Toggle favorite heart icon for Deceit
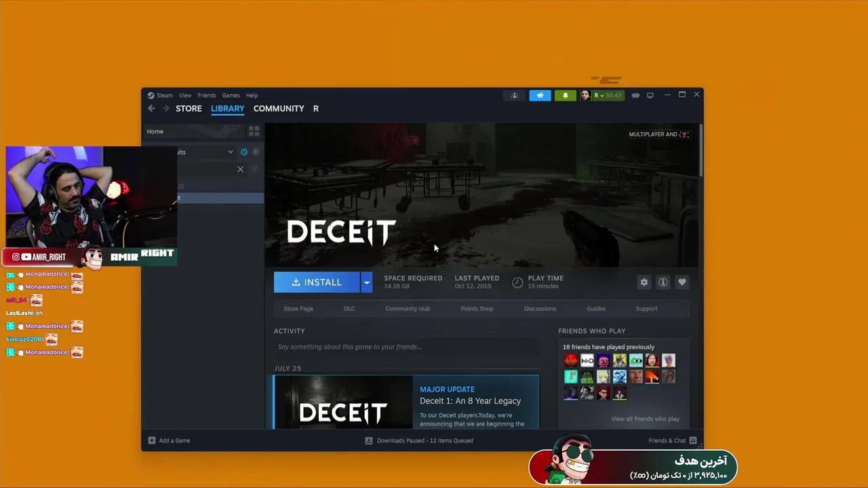This screenshot has width=868, height=488. pyautogui.click(x=682, y=283)
